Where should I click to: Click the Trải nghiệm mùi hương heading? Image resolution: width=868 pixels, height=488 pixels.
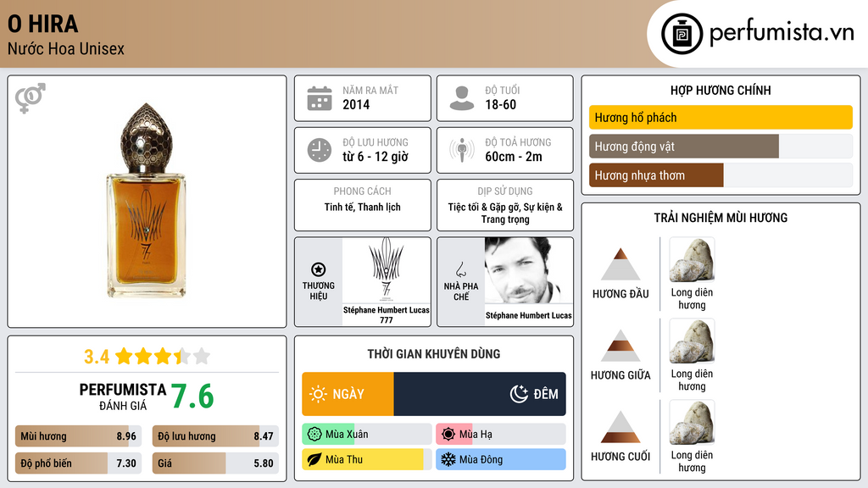pyautogui.click(x=721, y=218)
